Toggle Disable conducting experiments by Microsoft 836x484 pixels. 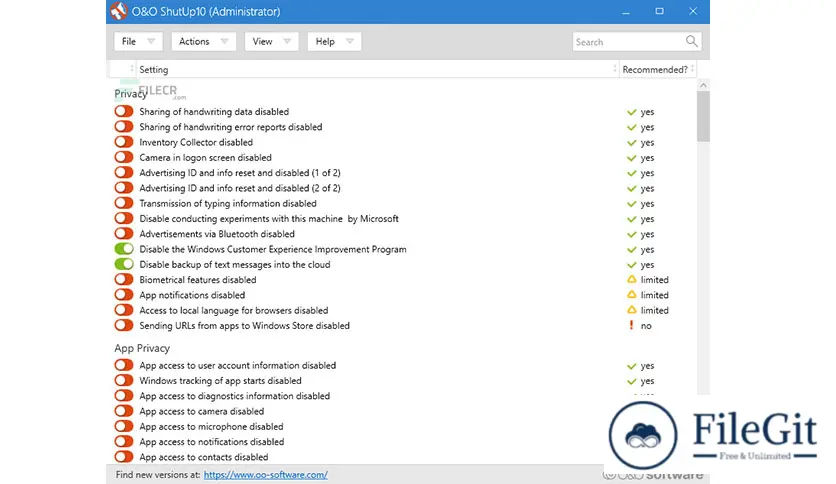tap(124, 219)
